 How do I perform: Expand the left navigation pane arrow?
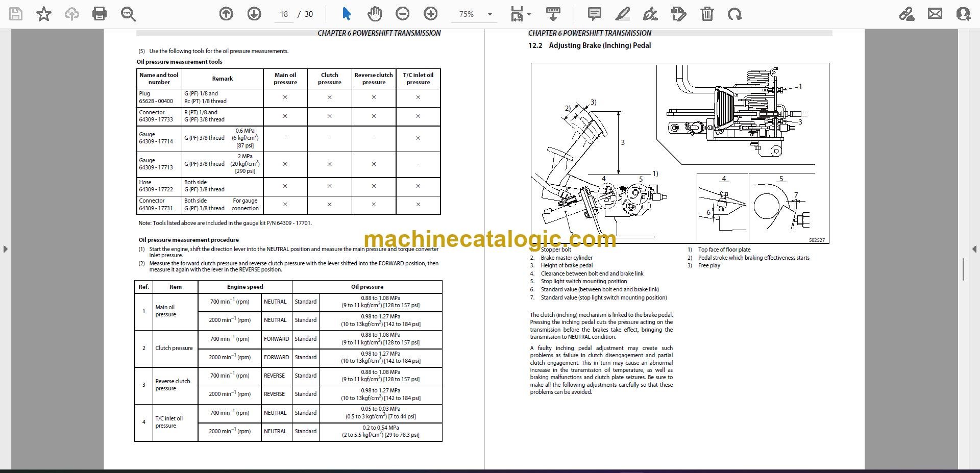(5, 249)
